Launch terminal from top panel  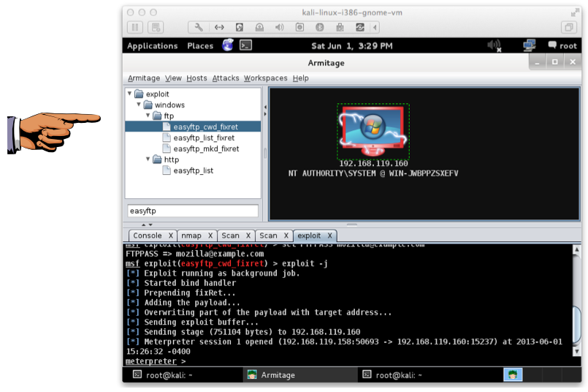[246, 45]
